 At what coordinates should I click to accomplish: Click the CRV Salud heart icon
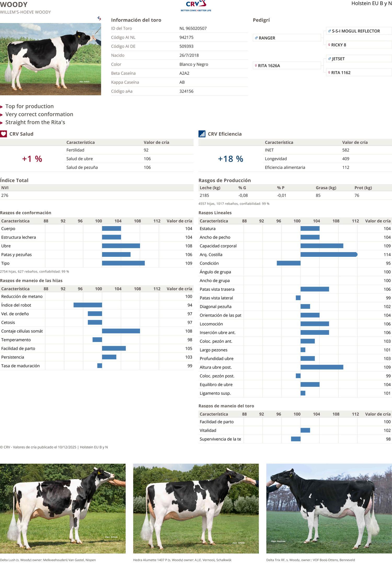(3, 134)
